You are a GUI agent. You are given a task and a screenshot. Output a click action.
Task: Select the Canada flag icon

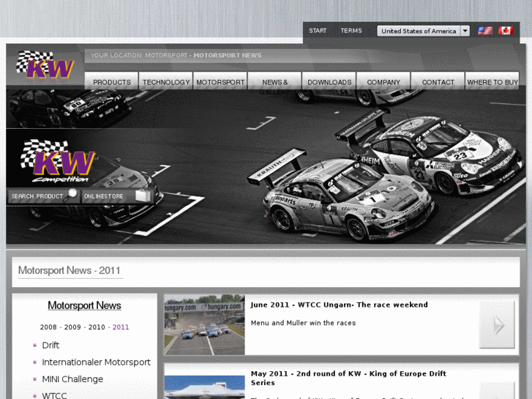point(506,31)
